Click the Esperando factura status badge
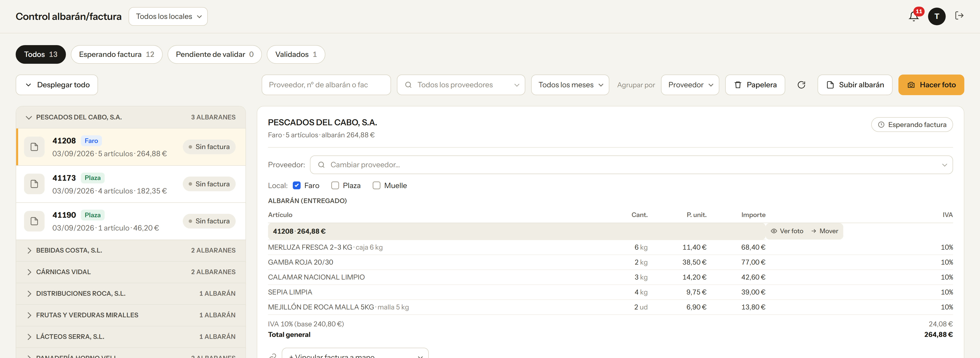The image size is (980, 358). (911, 125)
